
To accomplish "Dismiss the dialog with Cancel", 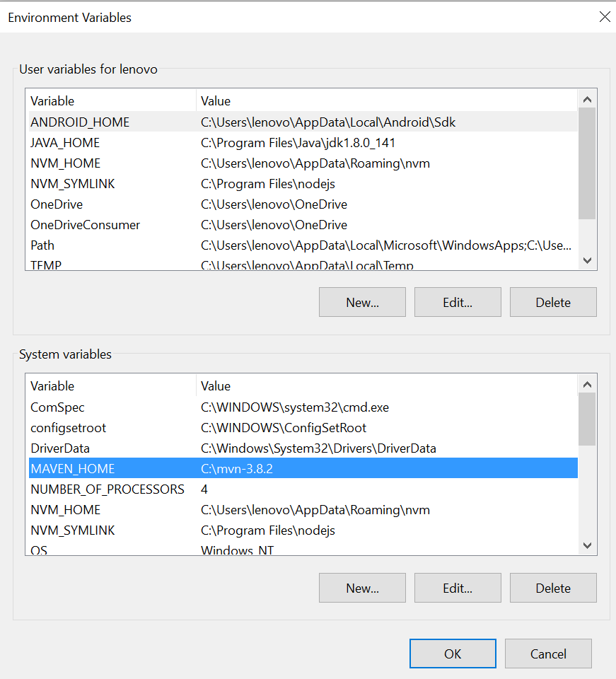I will [548, 654].
